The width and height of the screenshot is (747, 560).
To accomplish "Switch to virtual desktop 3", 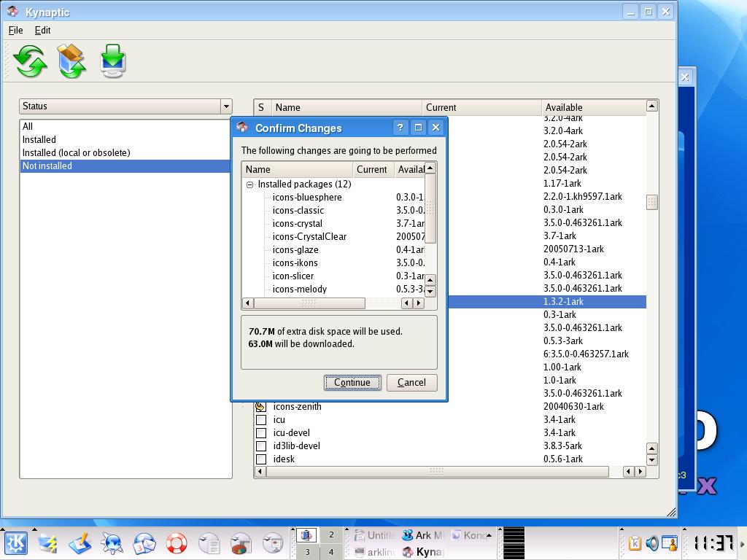I will 307,552.
